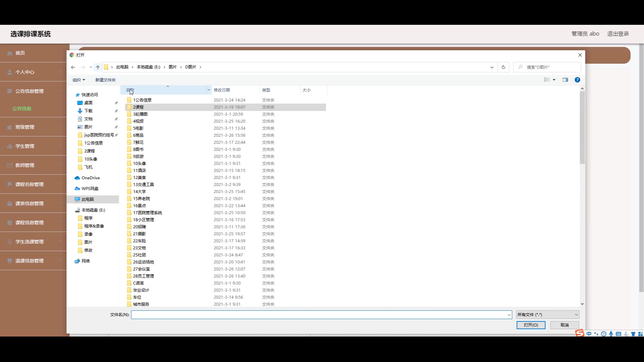Open the Sogou input method icon

point(580,333)
